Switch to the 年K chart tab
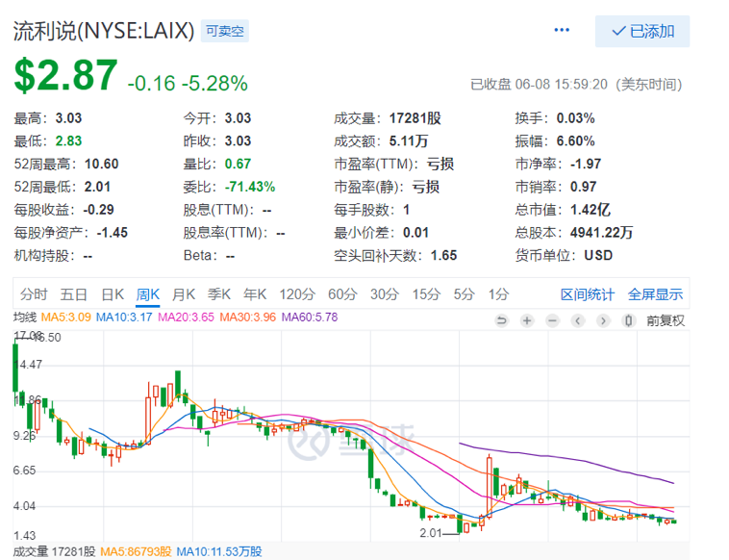 (255, 294)
